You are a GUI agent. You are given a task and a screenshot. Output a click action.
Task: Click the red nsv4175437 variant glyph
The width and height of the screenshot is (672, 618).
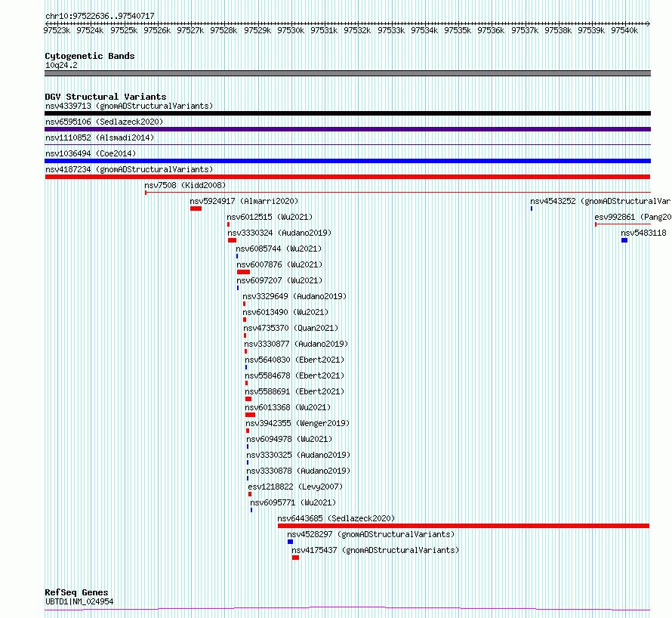click(x=295, y=558)
